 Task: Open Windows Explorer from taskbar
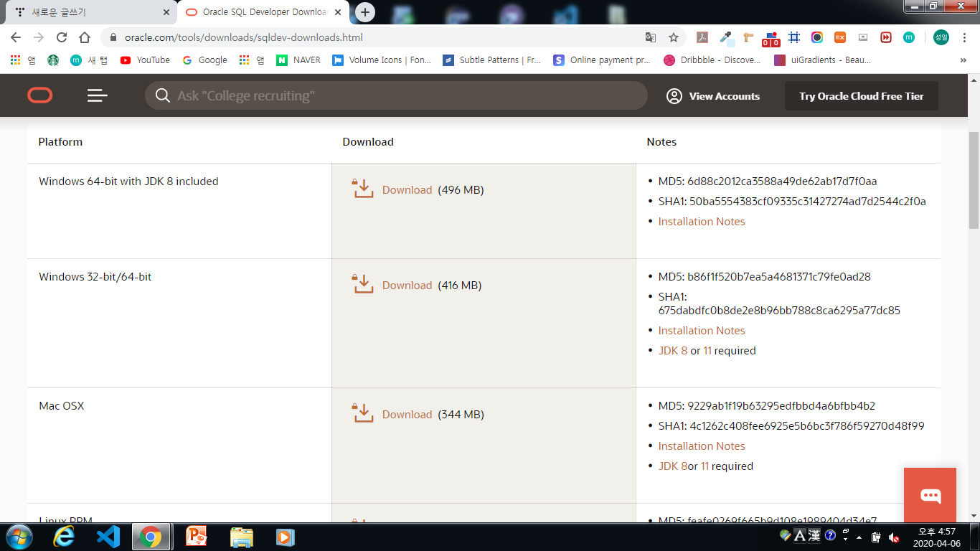[x=241, y=537]
